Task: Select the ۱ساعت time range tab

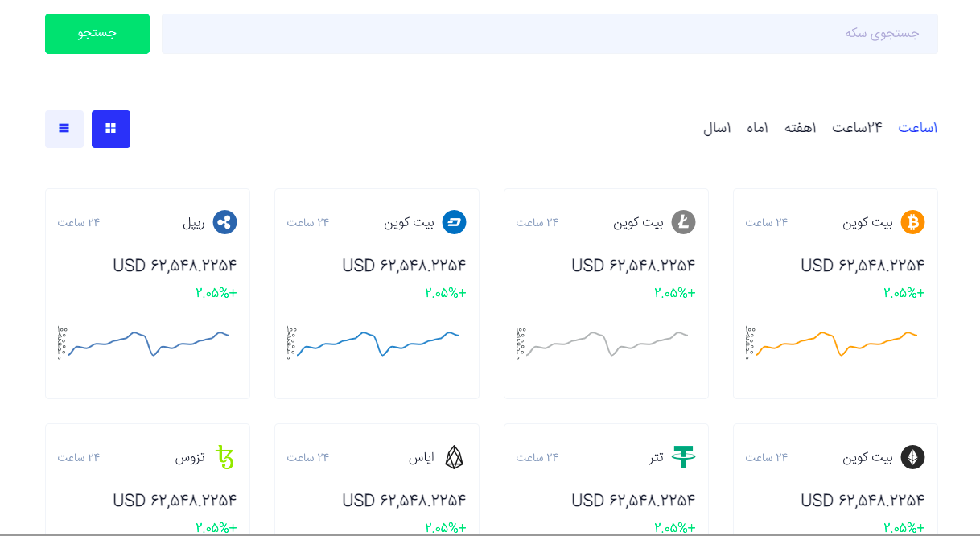Action: (x=918, y=128)
